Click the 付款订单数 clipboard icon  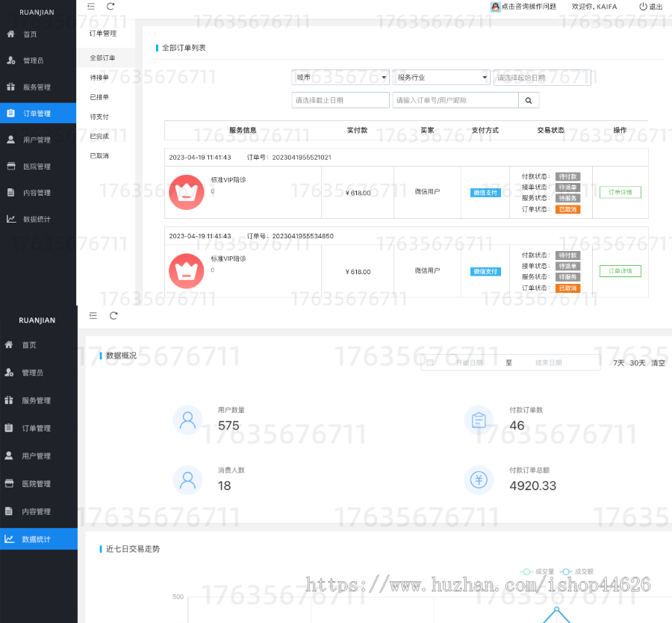click(479, 421)
